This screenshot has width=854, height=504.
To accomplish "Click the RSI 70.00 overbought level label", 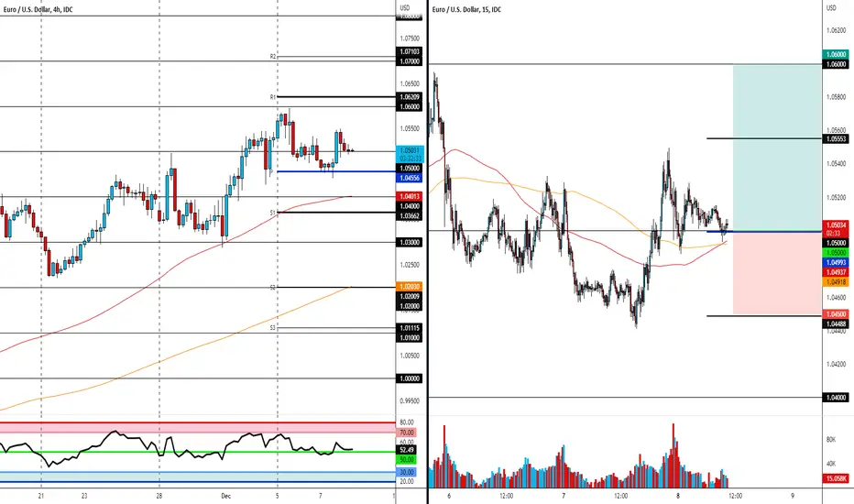I will pyautogui.click(x=407, y=433).
